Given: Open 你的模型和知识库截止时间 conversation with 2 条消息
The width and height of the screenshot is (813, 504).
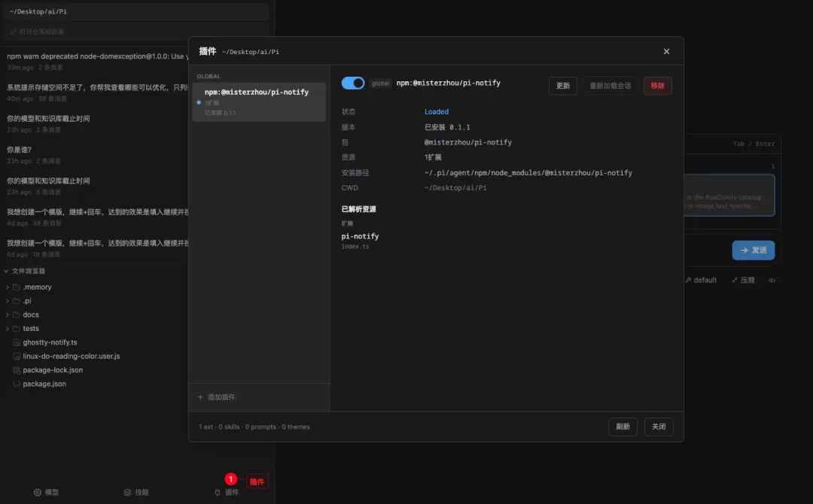Looking at the screenshot, I should point(97,123).
